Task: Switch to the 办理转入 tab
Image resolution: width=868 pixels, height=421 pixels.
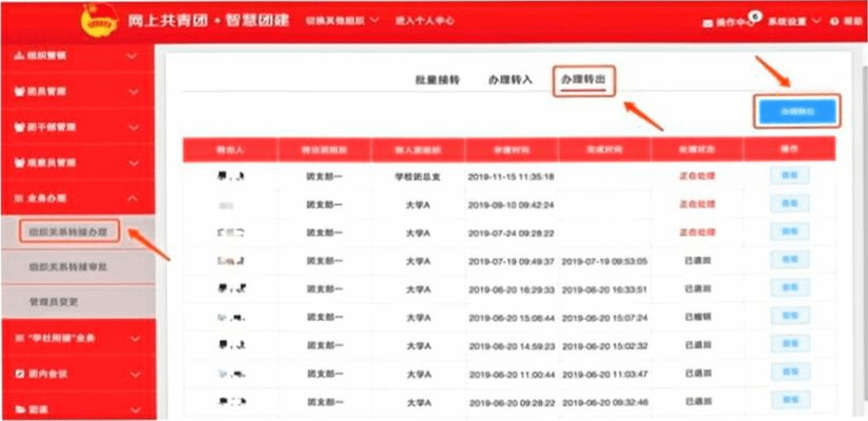Action: tap(510, 80)
